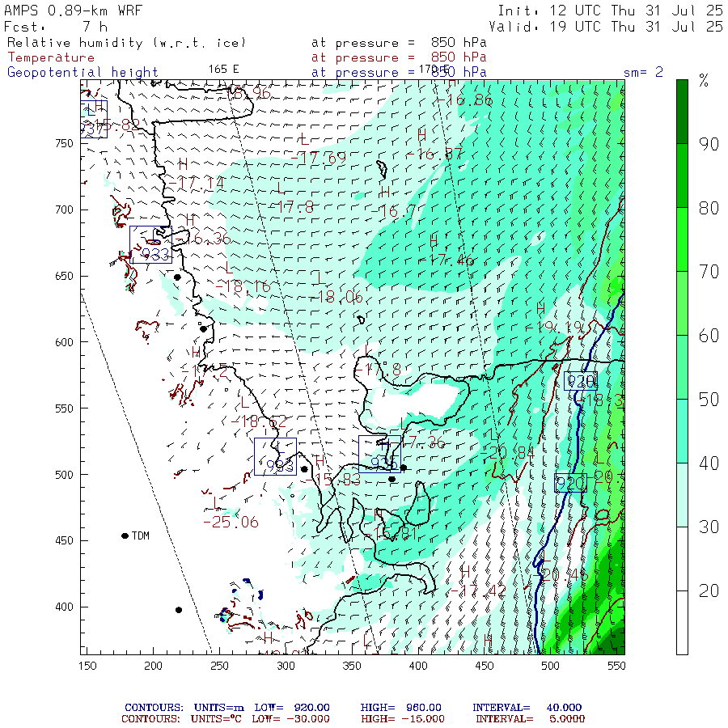728x728 pixels.
Task: Click the temperature value -15.83
Action: pyautogui.click(x=332, y=480)
